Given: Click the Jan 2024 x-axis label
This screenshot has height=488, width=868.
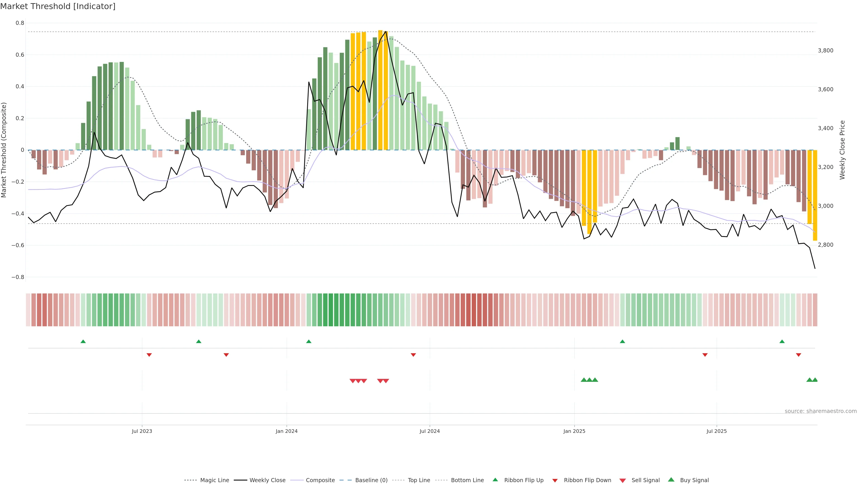Looking at the screenshot, I should [286, 431].
